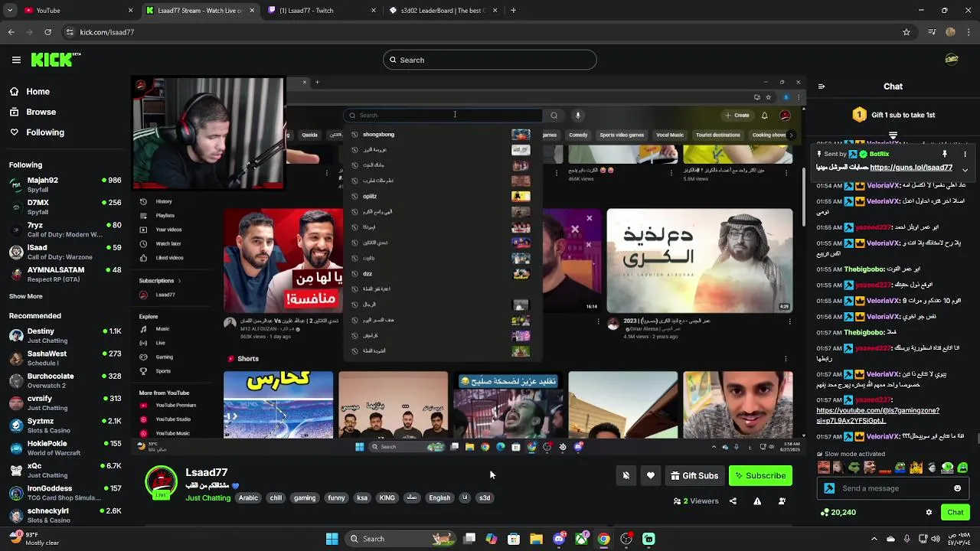Open Majah92 followed channel
This screenshot has height=551, width=980.
[64, 184]
